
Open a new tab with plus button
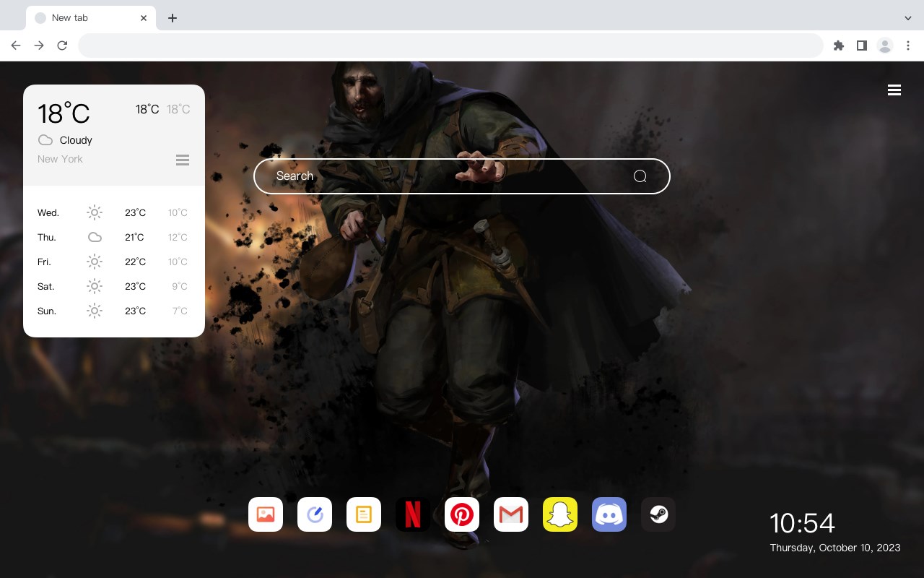172,18
